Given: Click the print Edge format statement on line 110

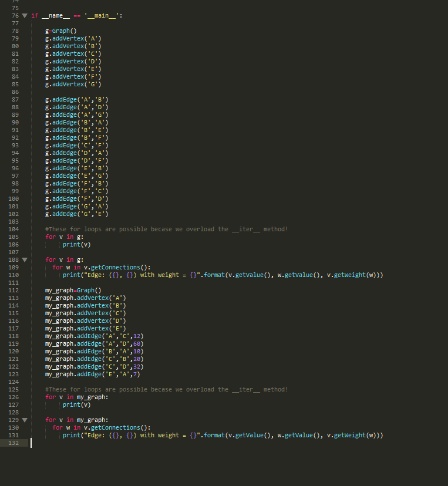Looking at the screenshot, I should pos(223,275).
